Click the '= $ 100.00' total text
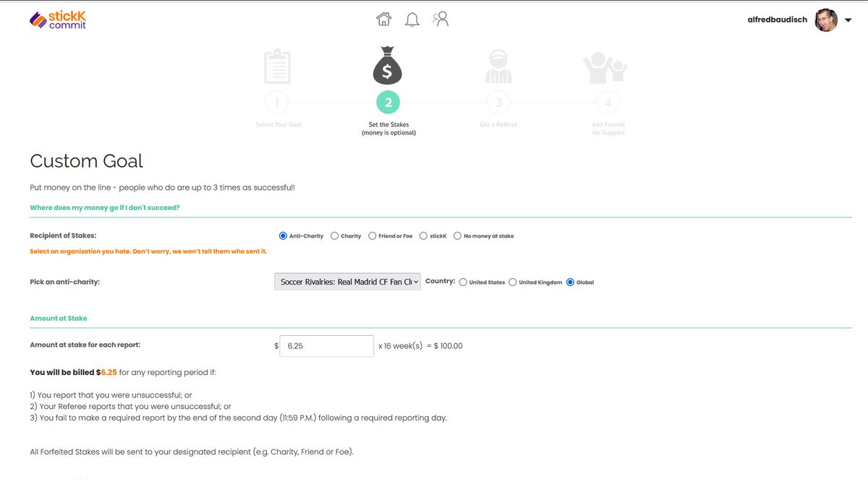The width and height of the screenshot is (868, 480). 445,346
